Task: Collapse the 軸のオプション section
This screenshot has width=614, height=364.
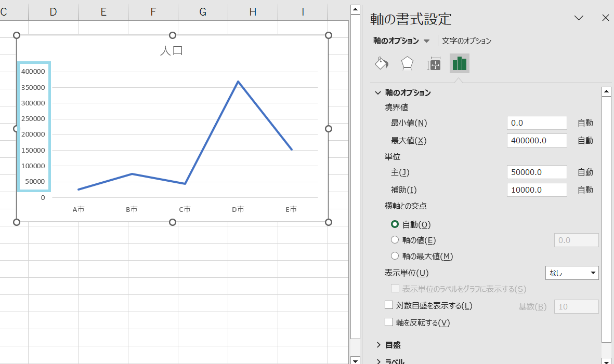Action: click(x=377, y=92)
